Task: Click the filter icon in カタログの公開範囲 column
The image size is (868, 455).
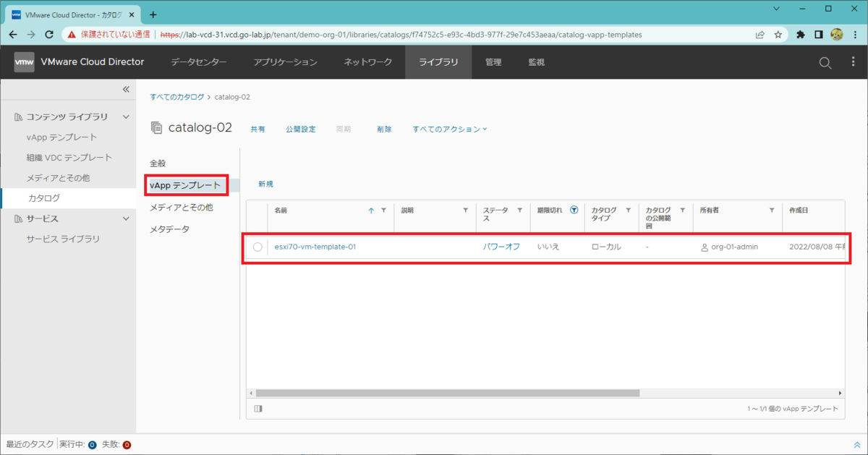Action: 682,210
